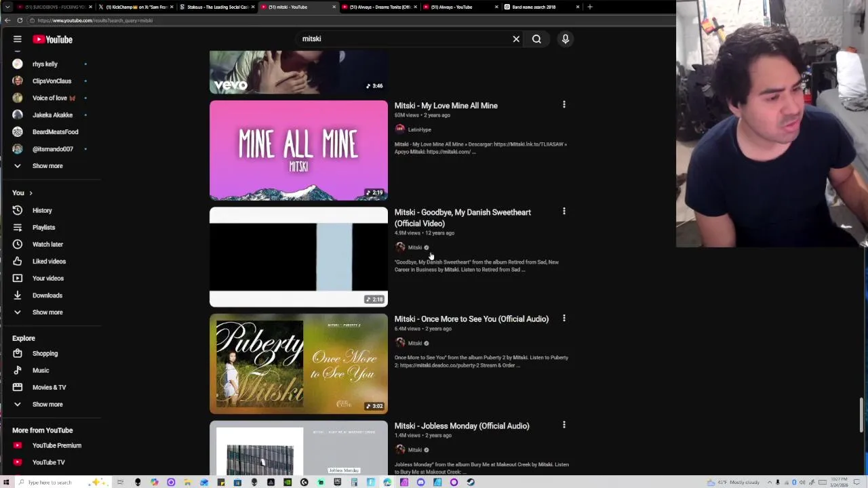
Task: Open options for My Love Mine All Mine
Action: pyautogui.click(x=564, y=105)
